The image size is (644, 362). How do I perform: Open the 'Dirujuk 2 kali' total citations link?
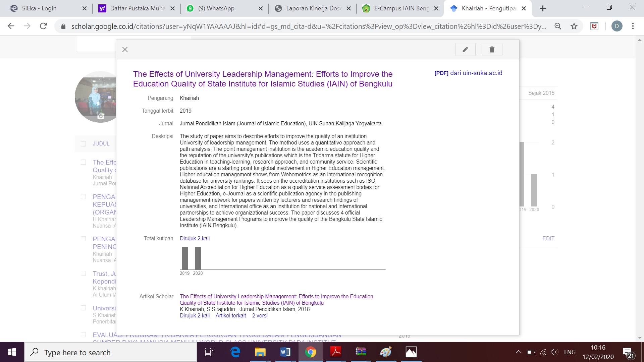click(x=195, y=238)
